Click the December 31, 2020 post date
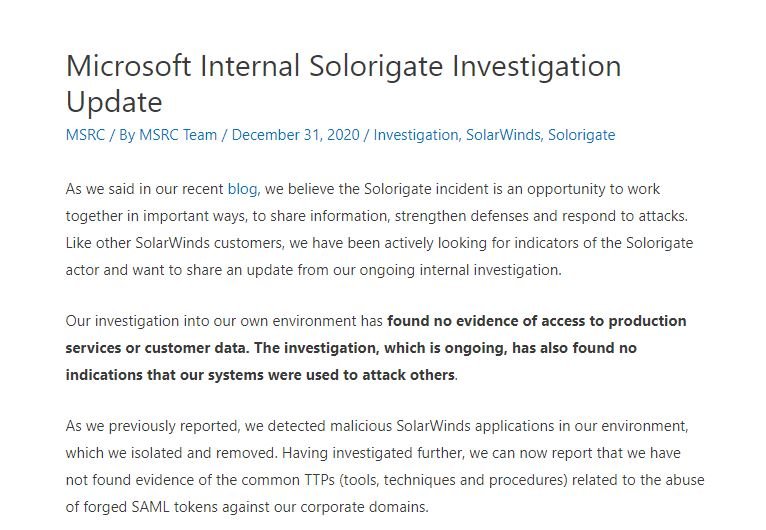766x530 pixels. (x=296, y=135)
